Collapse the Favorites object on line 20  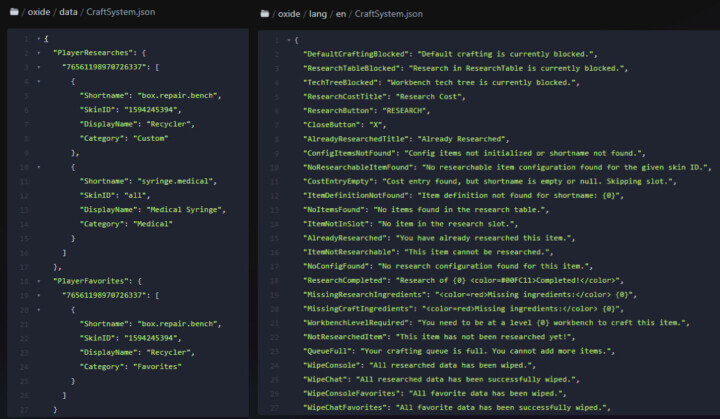pos(38,311)
